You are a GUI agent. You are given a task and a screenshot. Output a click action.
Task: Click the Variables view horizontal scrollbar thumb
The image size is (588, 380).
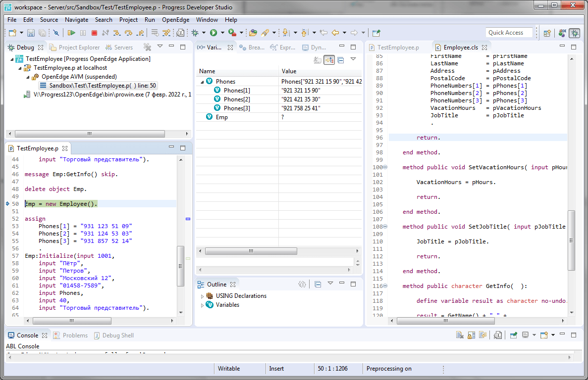pyautogui.click(x=251, y=251)
